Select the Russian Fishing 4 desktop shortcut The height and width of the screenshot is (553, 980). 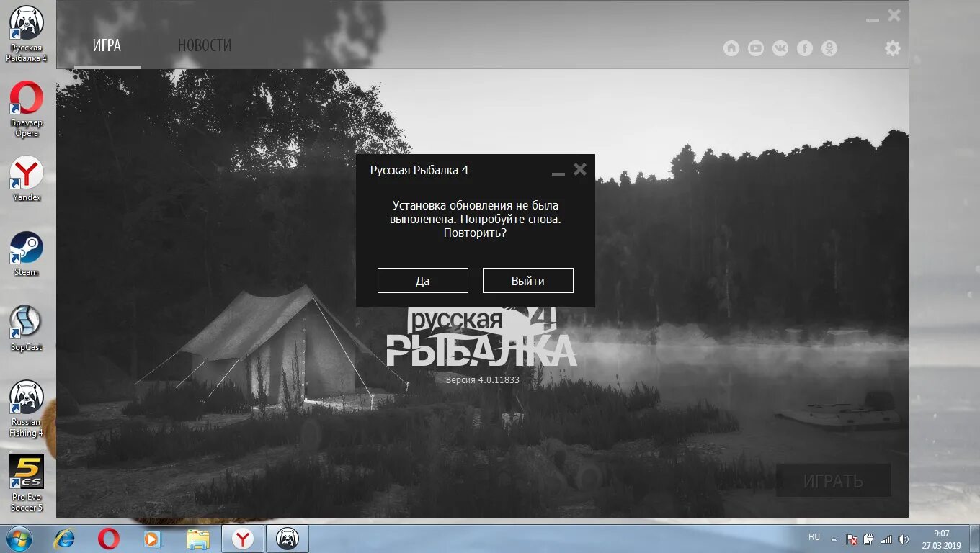click(x=27, y=409)
